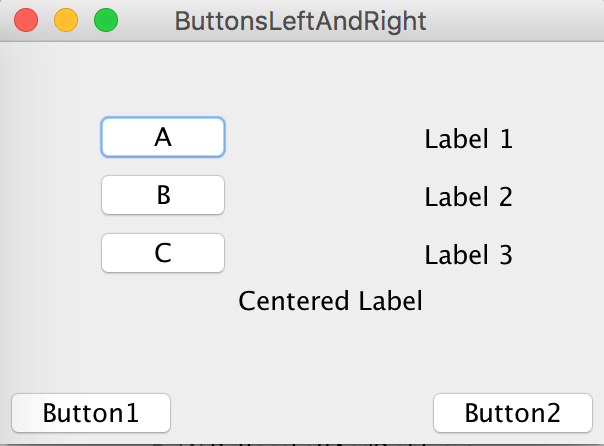Click empty title bar right of title

[x=520, y=20]
